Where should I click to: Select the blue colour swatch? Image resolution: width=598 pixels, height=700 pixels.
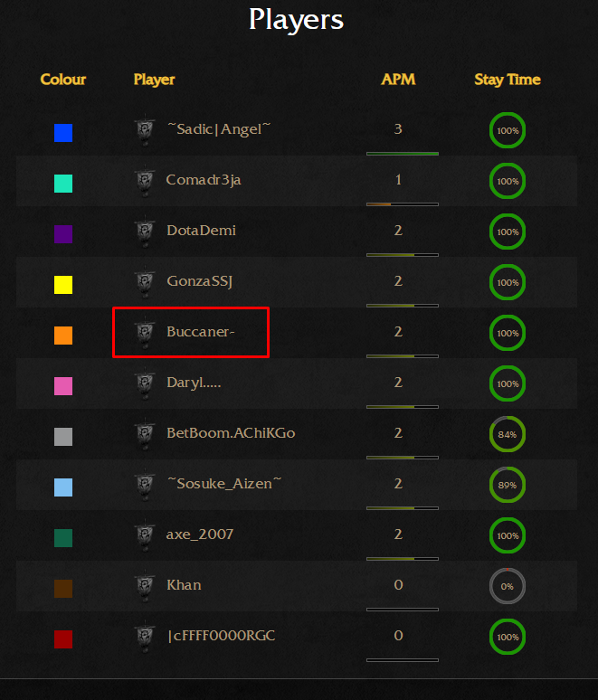click(x=63, y=133)
